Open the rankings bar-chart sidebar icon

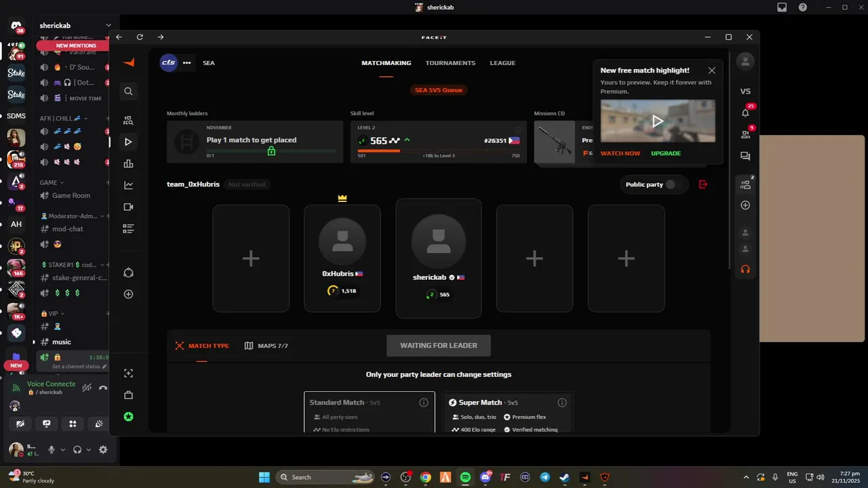129,164
